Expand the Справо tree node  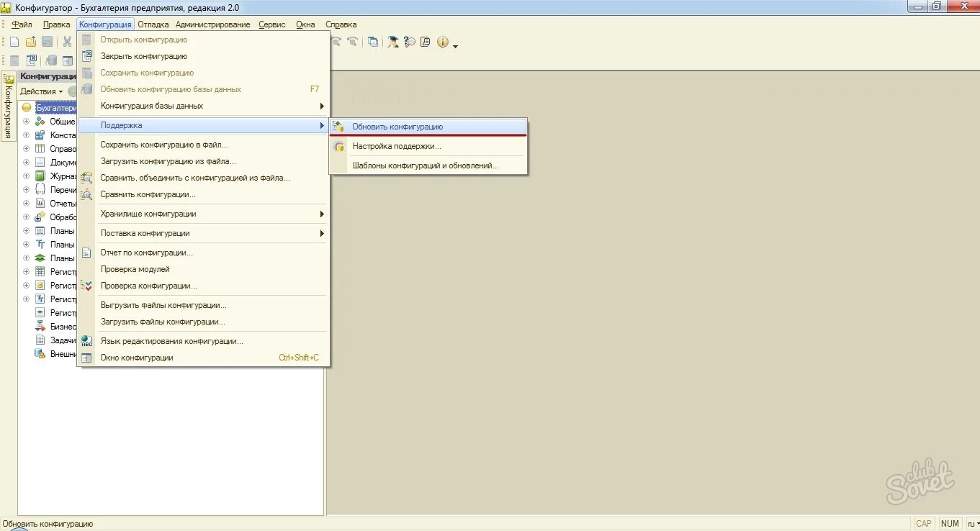(27, 149)
